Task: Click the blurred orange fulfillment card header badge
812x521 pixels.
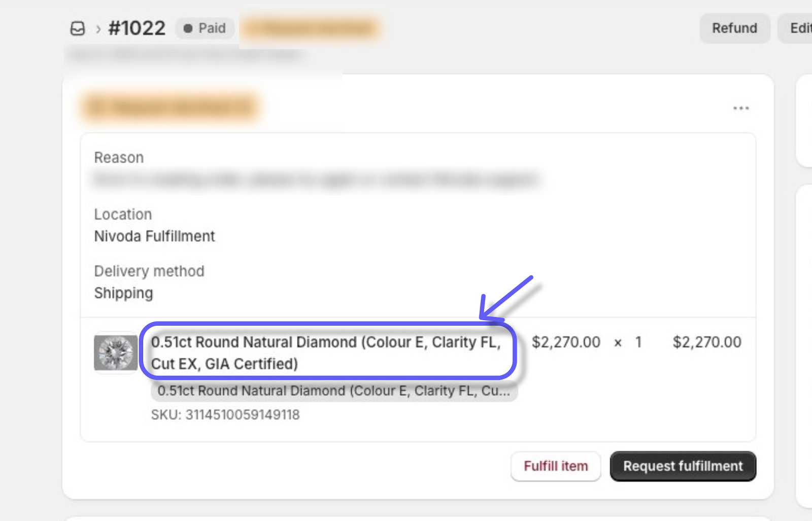Action: [x=171, y=108]
